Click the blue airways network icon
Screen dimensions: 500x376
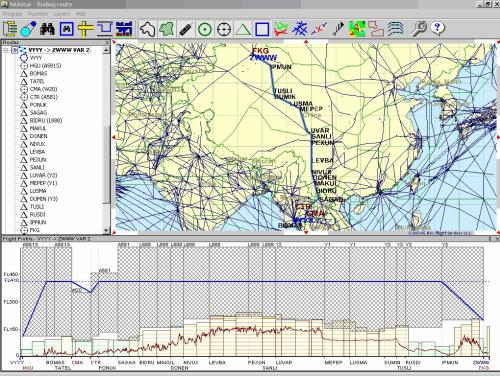300,29
